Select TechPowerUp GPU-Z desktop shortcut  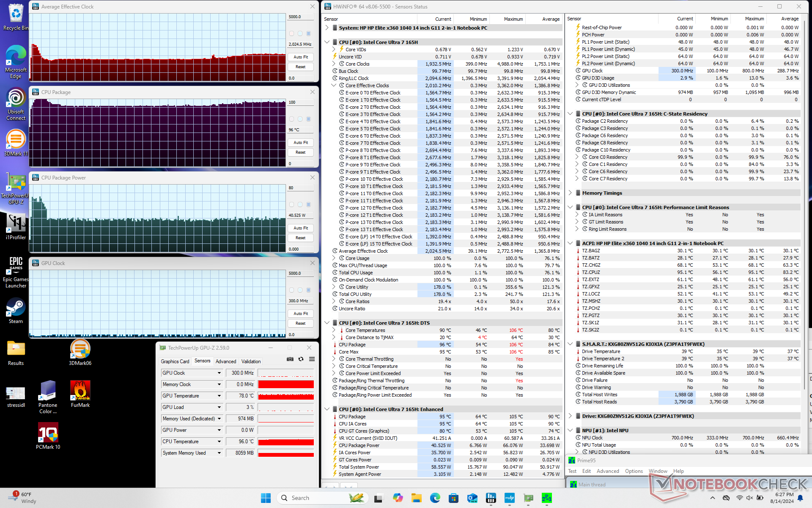pyautogui.click(x=16, y=189)
